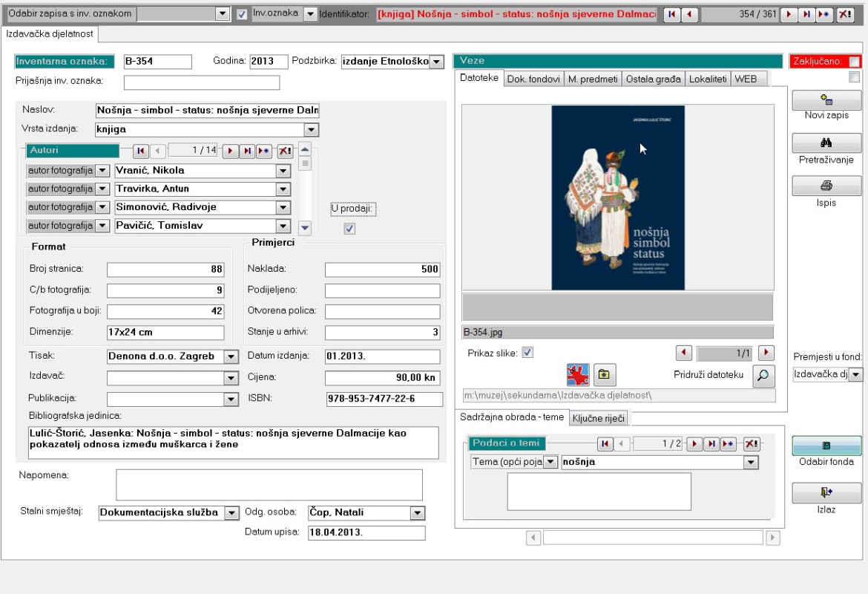This screenshot has width=868, height=594.
Task: Open the Ključne riječi tab
Action: tap(599, 418)
